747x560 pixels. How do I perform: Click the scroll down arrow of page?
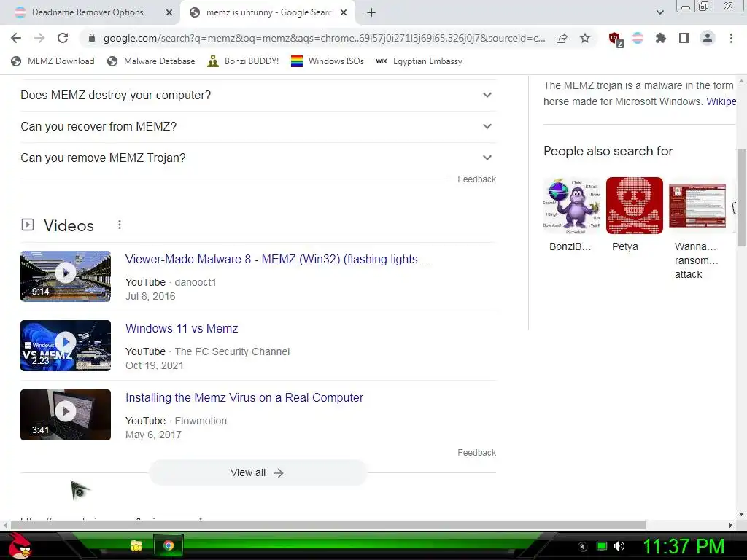point(741,514)
